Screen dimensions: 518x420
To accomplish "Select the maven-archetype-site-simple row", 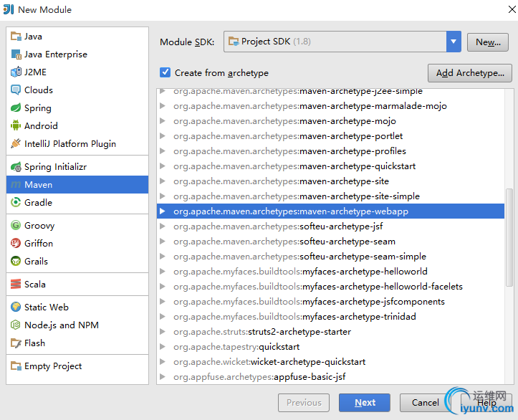I will pyautogui.click(x=331, y=196).
